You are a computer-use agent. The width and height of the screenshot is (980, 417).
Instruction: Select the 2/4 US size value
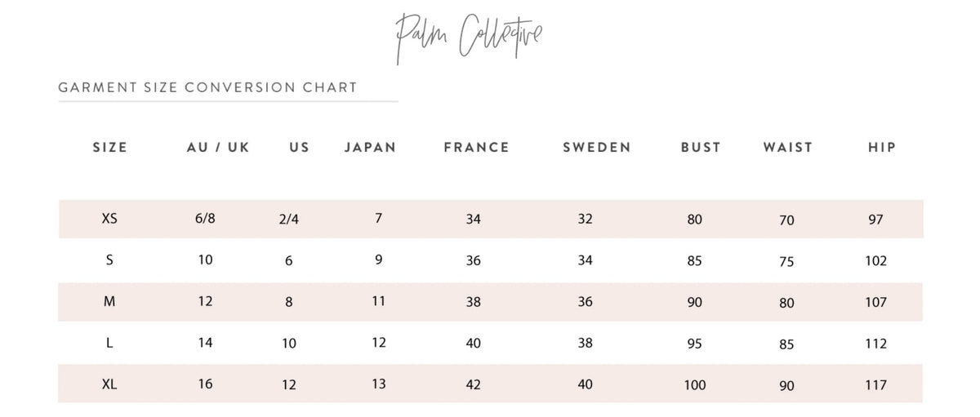[288, 220]
